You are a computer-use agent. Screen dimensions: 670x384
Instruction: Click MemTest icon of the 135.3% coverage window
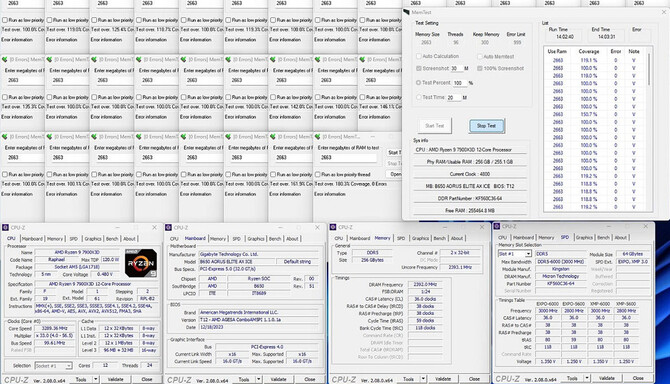click(5, 59)
